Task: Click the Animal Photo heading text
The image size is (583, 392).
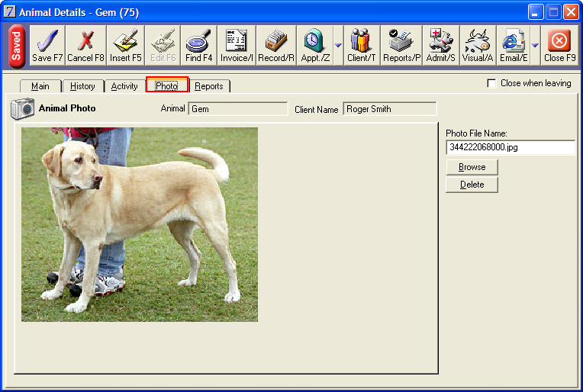Action: 67,108
